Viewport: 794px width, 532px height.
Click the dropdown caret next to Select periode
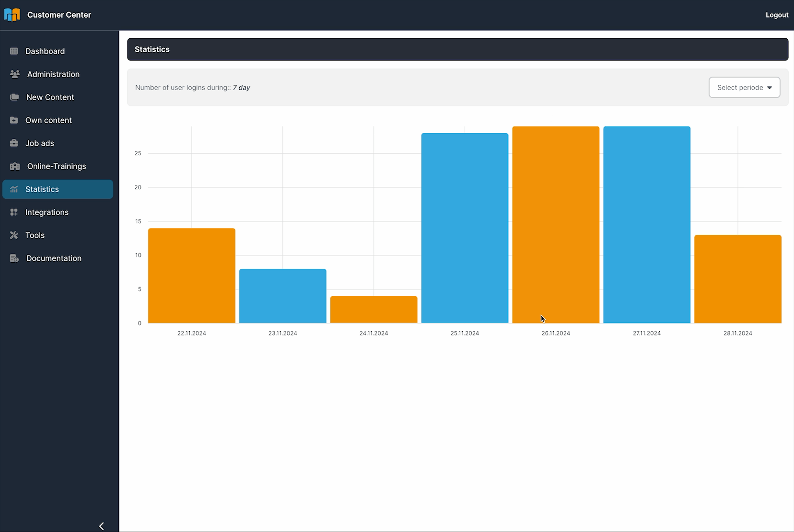click(770, 88)
